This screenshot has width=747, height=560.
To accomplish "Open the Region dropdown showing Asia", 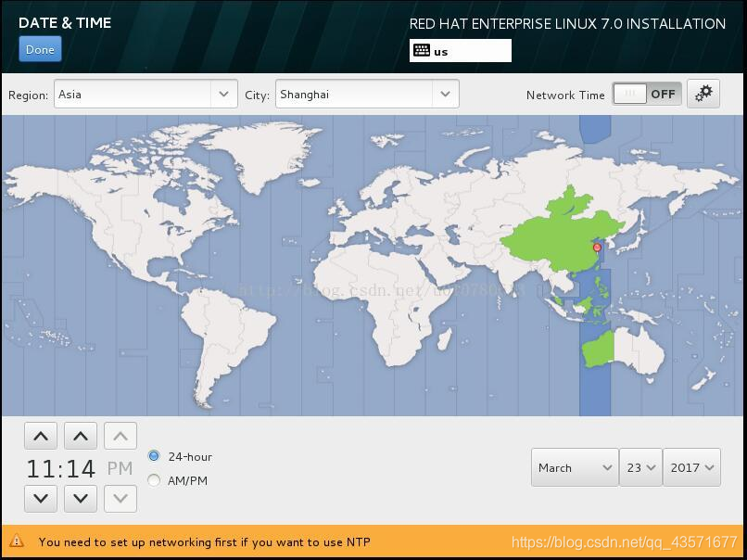I will pos(146,94).
